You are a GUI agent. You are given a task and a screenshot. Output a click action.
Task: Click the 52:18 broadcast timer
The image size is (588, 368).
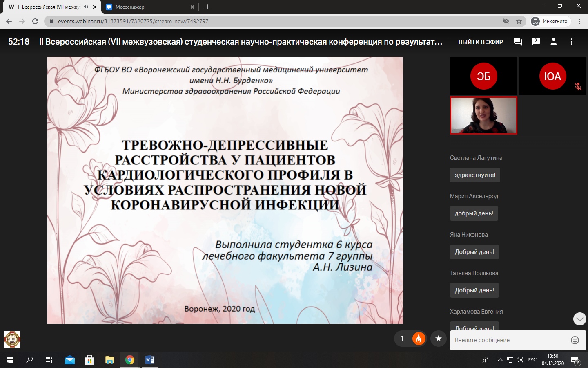(19, 42)
